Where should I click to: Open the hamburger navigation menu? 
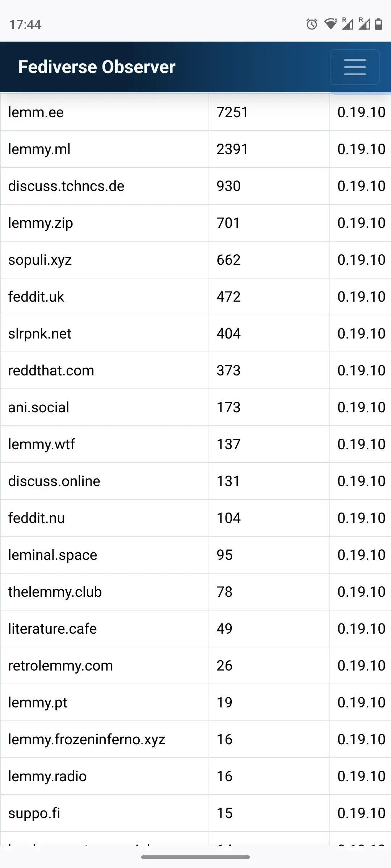[x=355, y=67]
